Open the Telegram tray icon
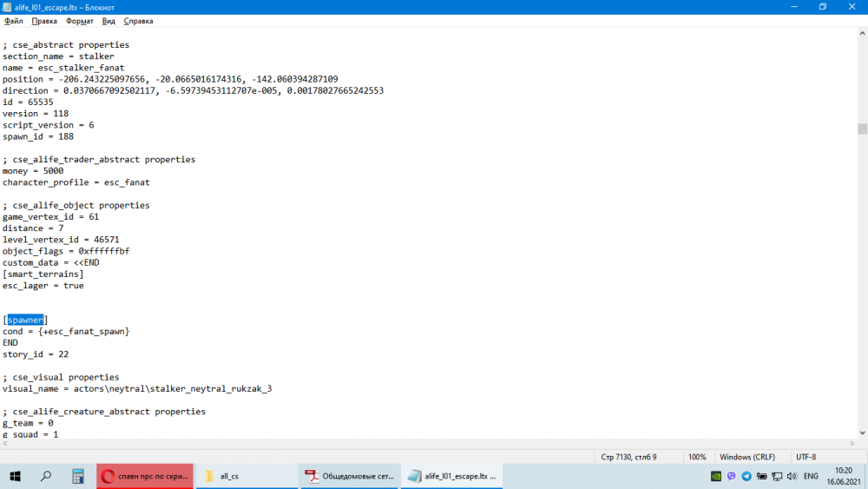The width and height of the screenshot is (868, 489). pos(746,476)
